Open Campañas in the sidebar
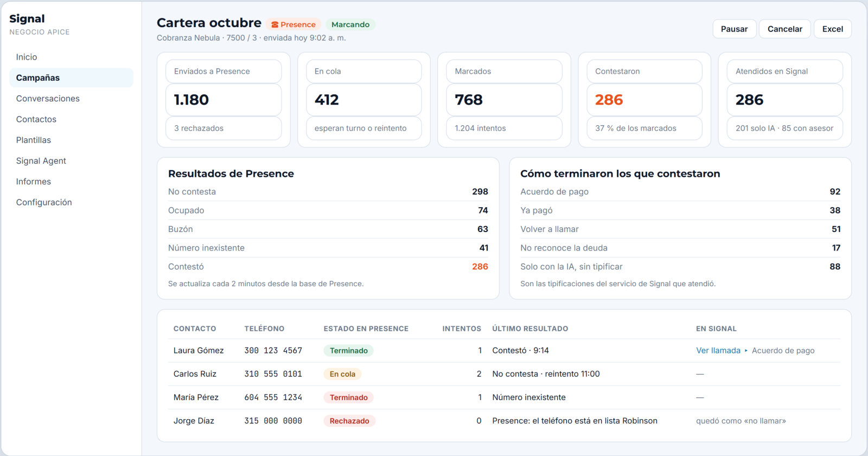The image size is (868, 456). (71, 78)
